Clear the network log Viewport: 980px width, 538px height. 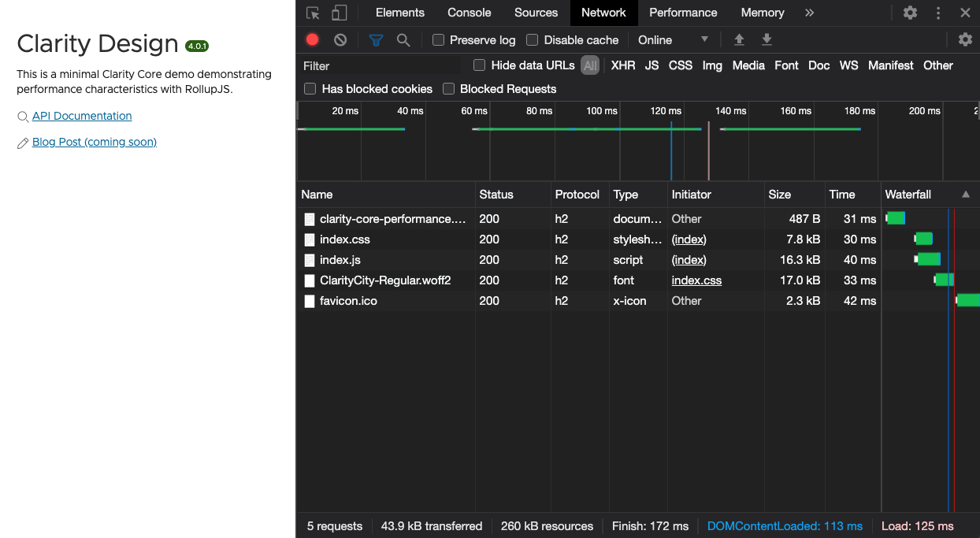tap(340, 39)
